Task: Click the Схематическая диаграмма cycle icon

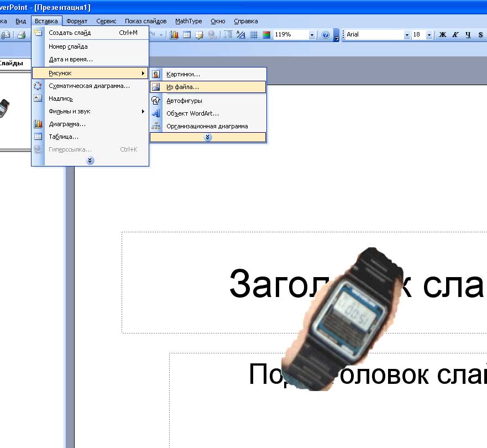Action: (38, 86)
